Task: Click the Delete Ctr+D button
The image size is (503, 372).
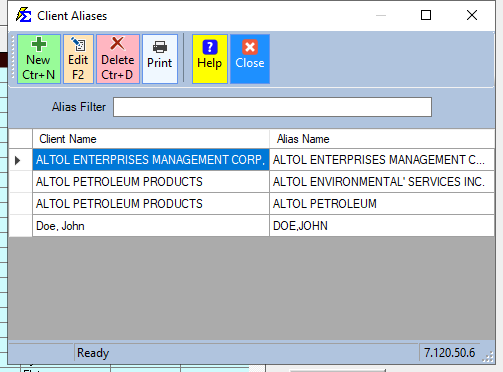Action: [118, 59]
